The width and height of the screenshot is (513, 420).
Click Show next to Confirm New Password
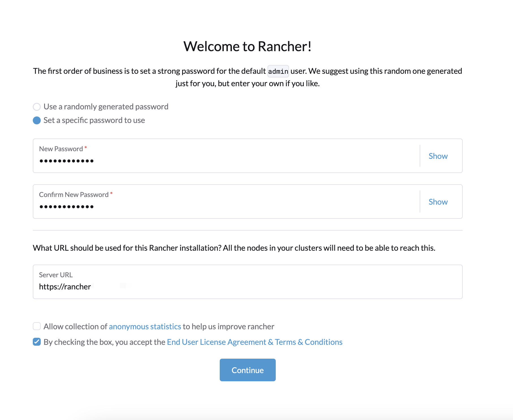click(x=438, y=202)
